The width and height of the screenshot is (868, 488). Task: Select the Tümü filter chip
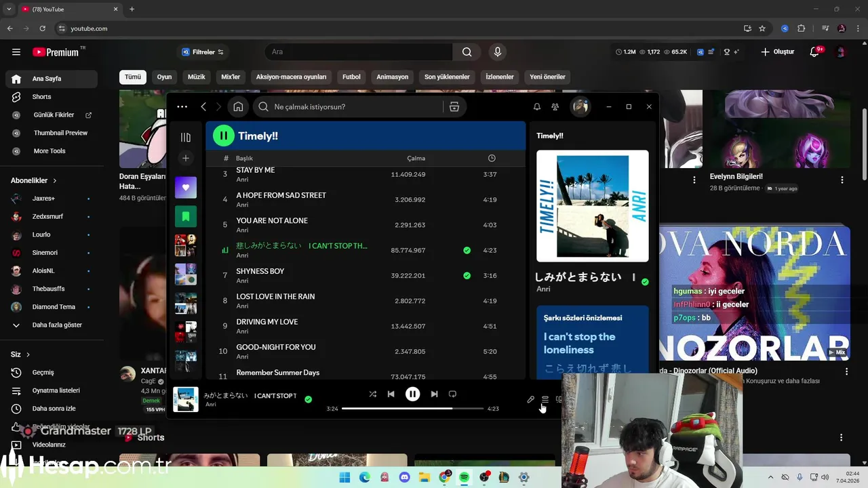[133, 77]
